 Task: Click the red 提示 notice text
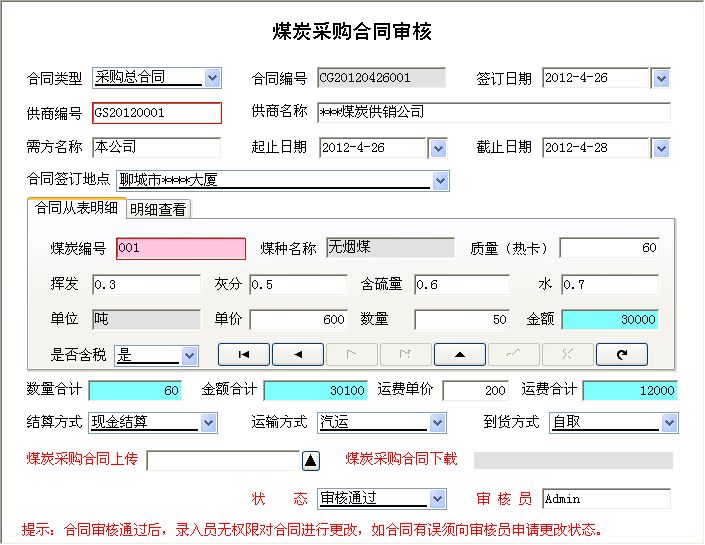312,530
